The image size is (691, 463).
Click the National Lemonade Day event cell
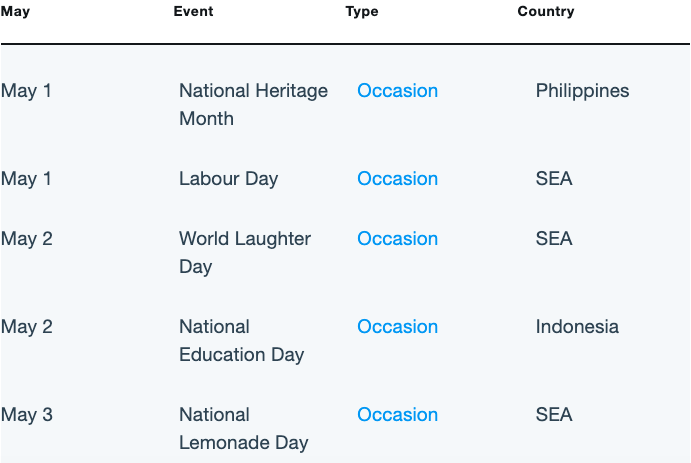click(x=243, y=429)
